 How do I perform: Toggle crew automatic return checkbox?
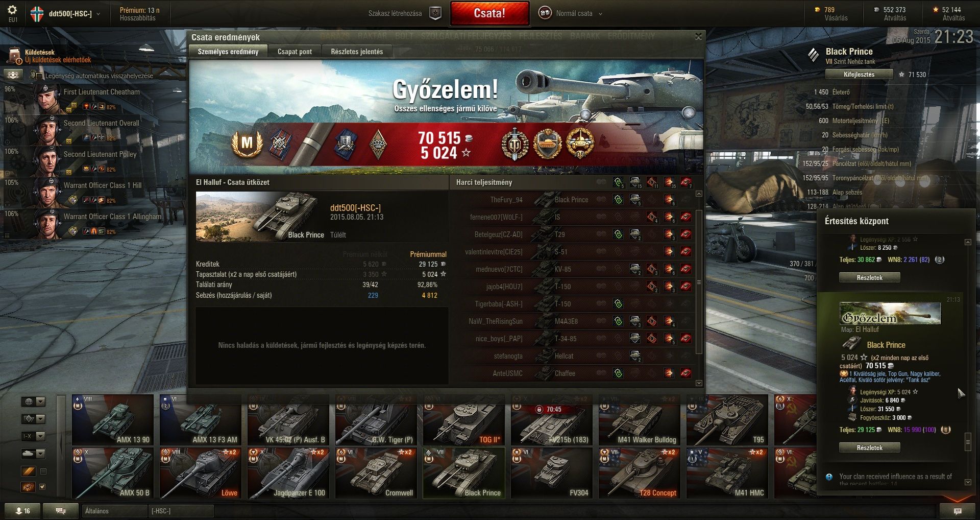coord(39,76)
